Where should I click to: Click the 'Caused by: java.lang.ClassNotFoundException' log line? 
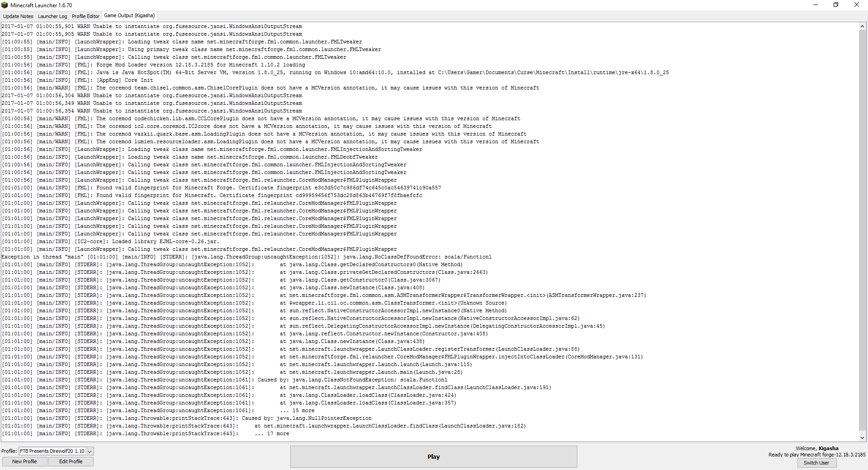[225, 380]
